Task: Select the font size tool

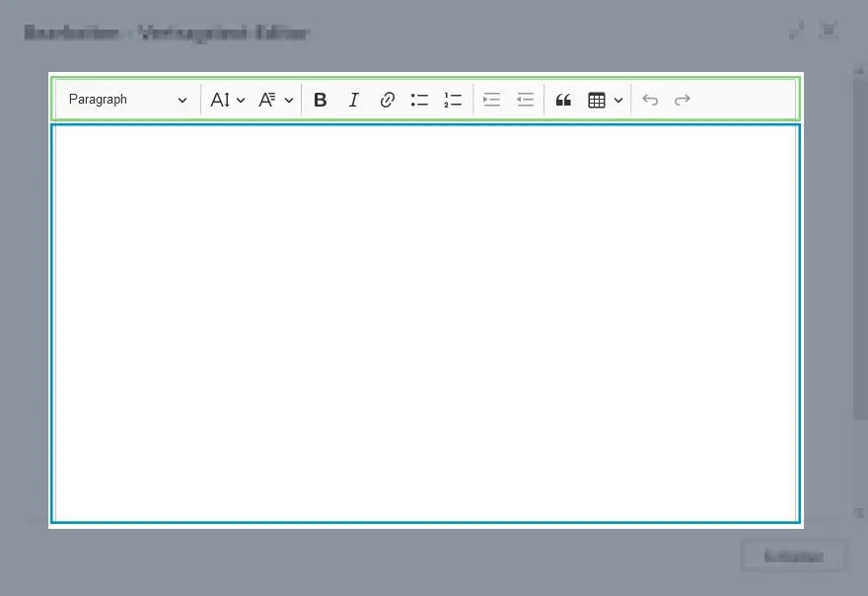Action: tap(219, 99)
